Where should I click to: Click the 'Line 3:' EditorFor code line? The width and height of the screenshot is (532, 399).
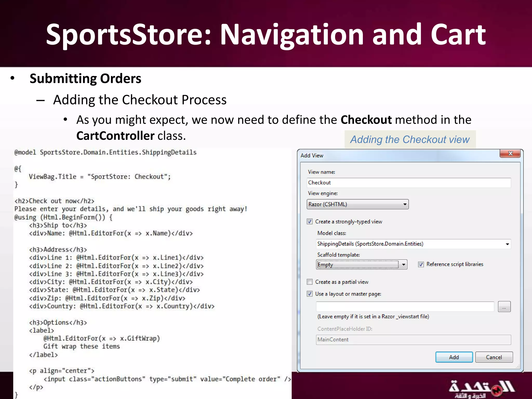[x=116, y=274]
